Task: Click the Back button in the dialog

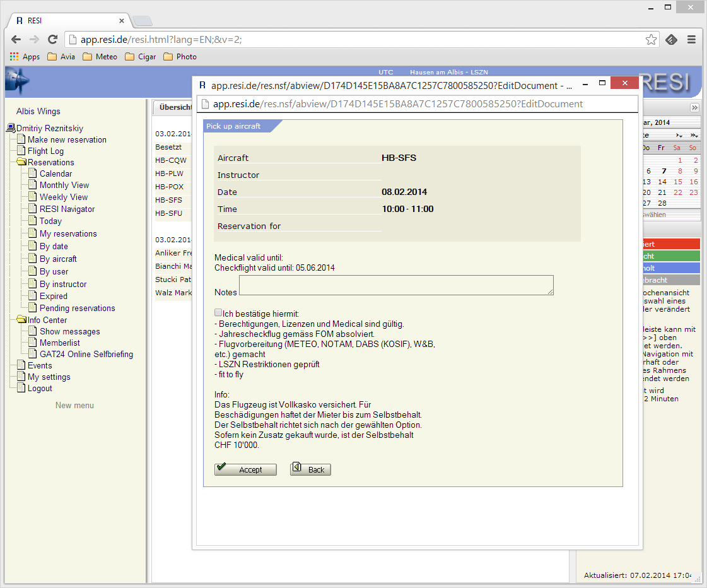Action: click(310, 469)
